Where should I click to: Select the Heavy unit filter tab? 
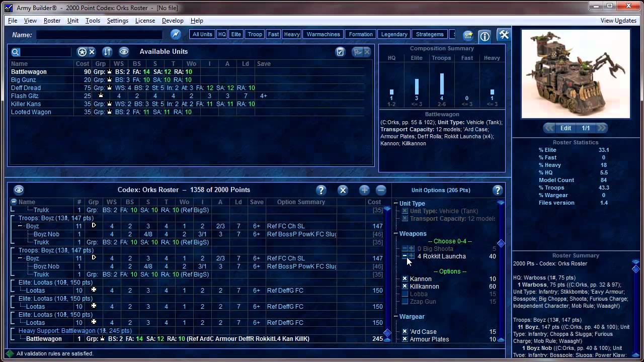click(292, 34)
